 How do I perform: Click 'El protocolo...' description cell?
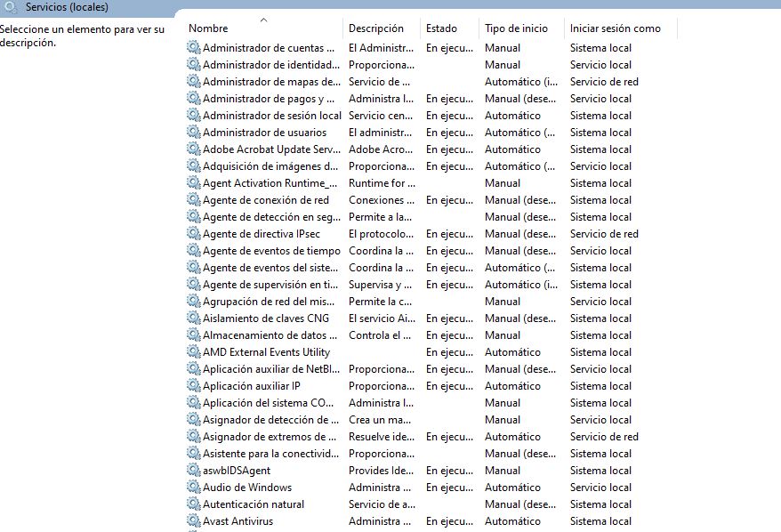pyautogui.click(x=381, y=234)
